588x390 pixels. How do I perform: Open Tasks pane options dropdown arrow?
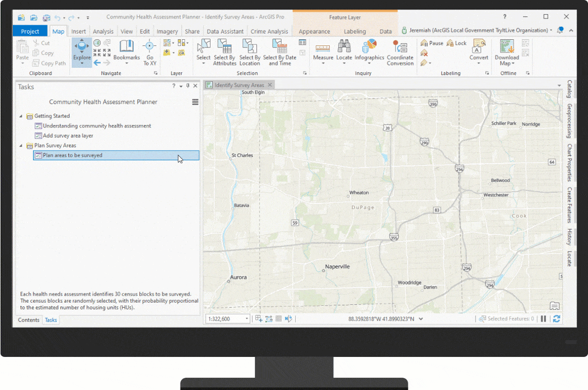pos(181,86)
